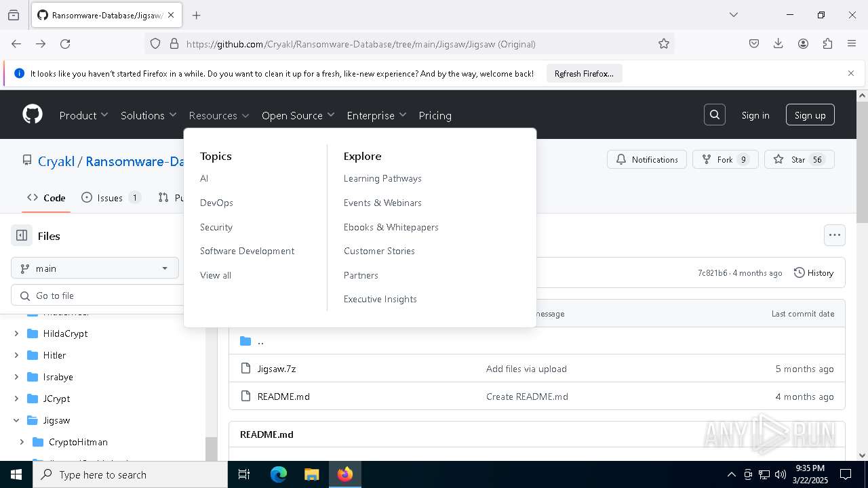Select AI topic in Resources menu
Screen dimensions: 868x488
coord(204,178)
